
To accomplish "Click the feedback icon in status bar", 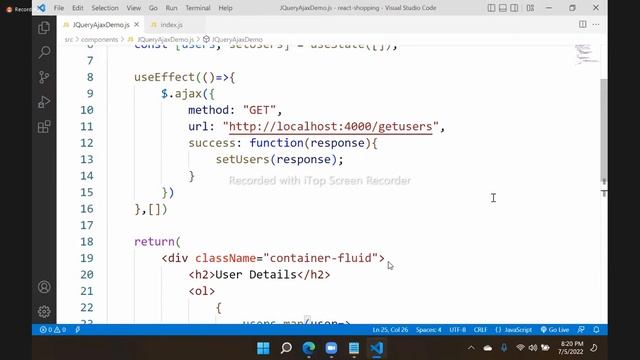I will coord(581,330).
